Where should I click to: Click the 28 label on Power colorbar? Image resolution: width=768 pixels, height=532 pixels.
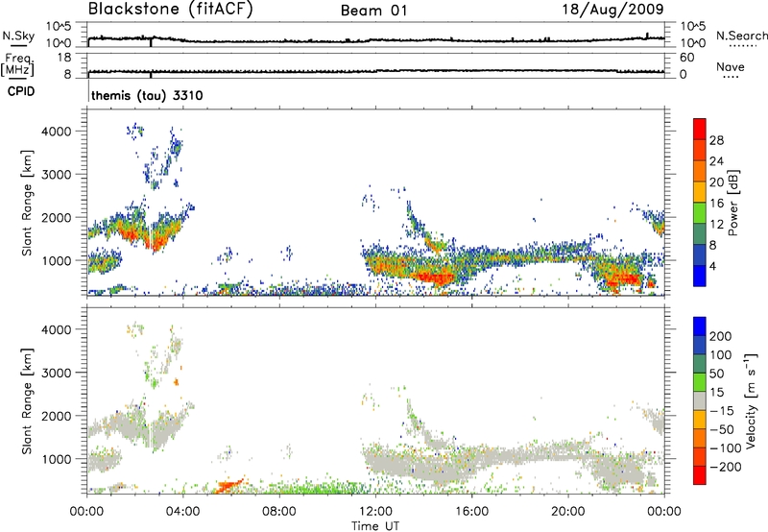(x=716, y=140)
